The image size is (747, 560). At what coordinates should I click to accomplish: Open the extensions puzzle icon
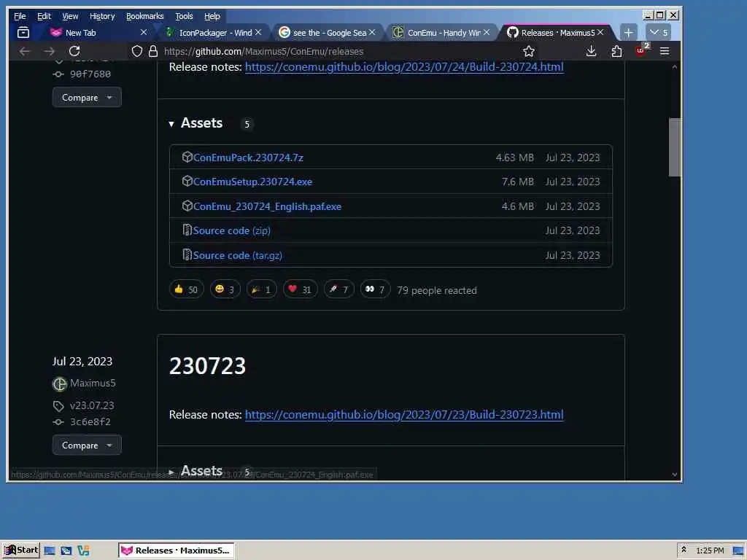[616, 51]
